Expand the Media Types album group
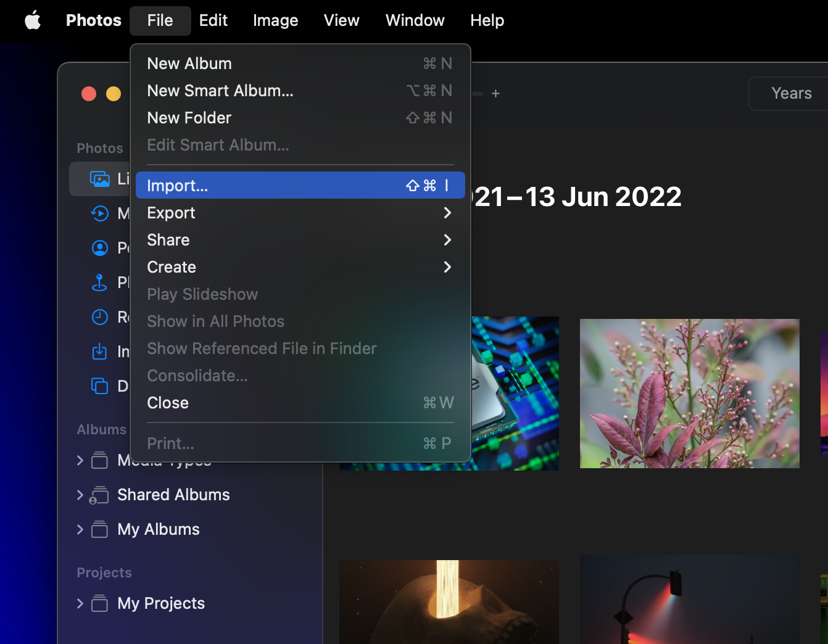Image resolution: width=828 pixels, height=644 pixels. (x=80, y=460)
